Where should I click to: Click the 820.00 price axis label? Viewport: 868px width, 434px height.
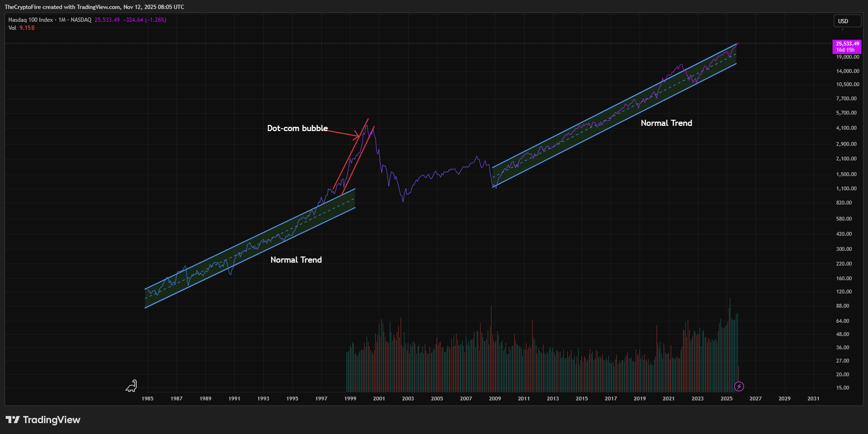click(x=844, y=203)
